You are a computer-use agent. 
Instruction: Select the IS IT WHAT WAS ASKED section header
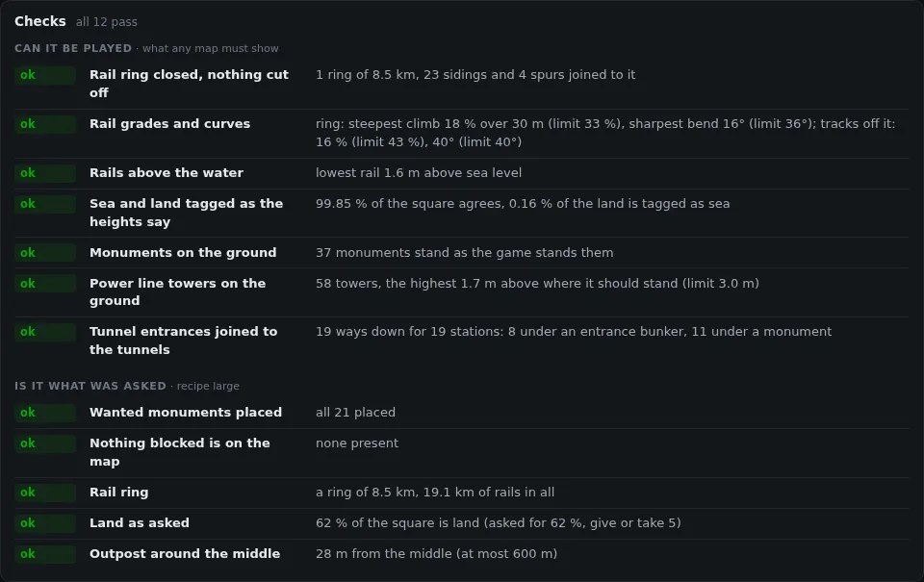90,386
